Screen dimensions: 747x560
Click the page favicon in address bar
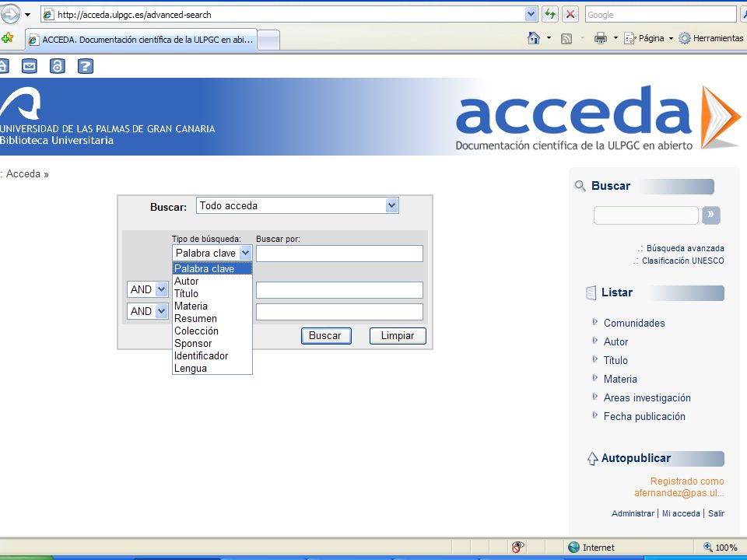coord(47,15)
